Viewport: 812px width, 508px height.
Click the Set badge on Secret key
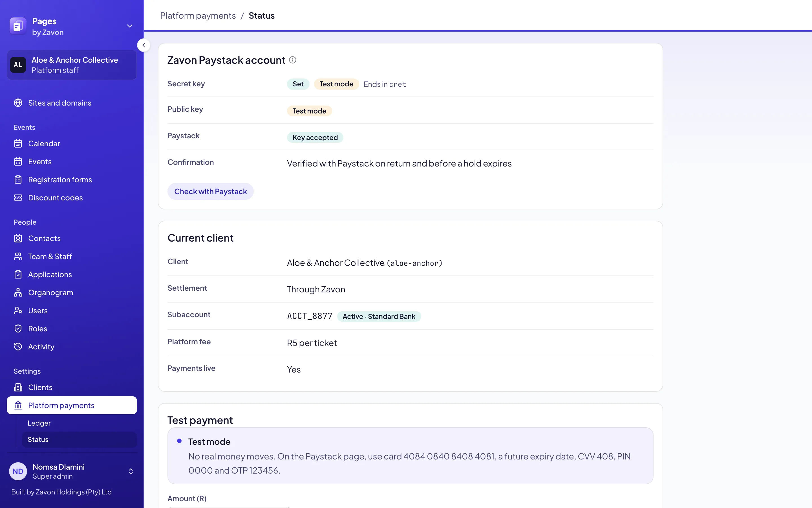[x=298, y=84]
